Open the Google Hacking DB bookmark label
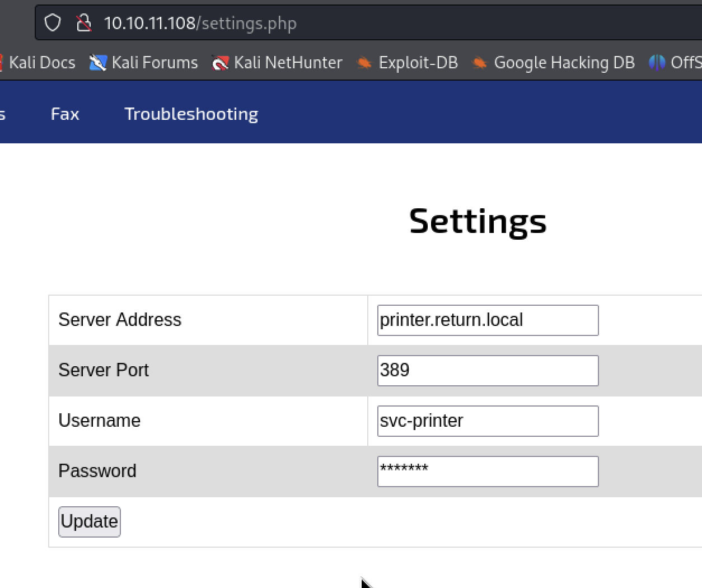This screenshot has width=702, height=588. pos(564,63)
